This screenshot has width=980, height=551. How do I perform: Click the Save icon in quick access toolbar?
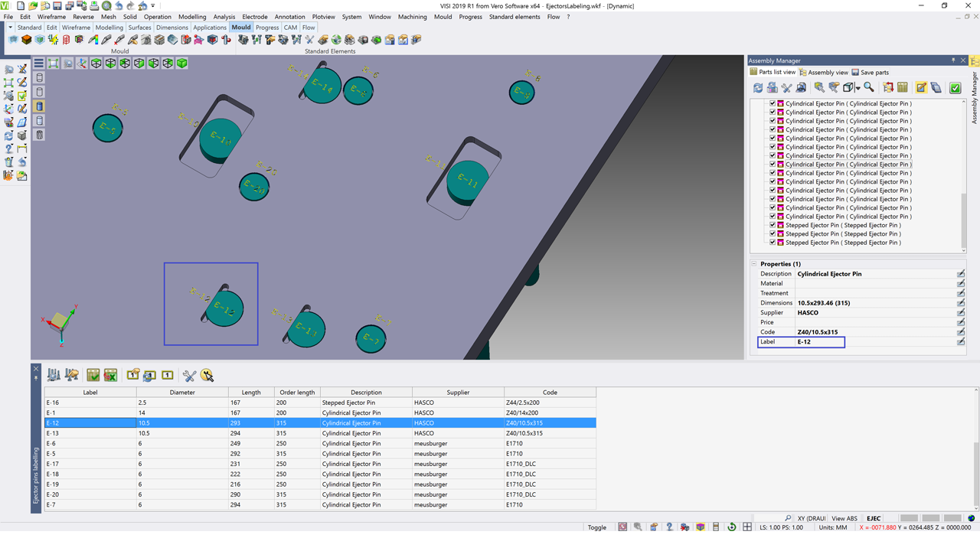[57, 5]
